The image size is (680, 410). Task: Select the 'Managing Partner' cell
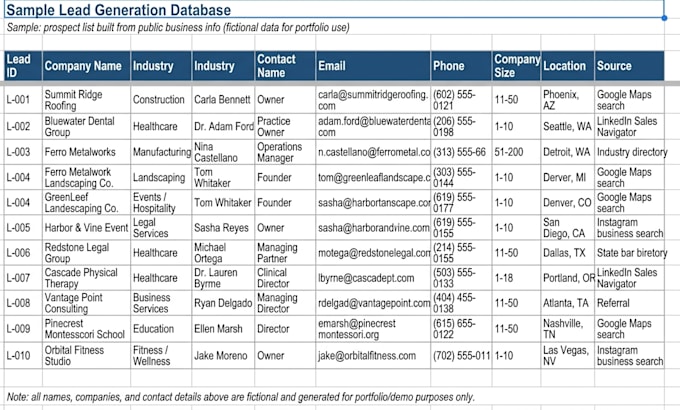click(285, 253)
